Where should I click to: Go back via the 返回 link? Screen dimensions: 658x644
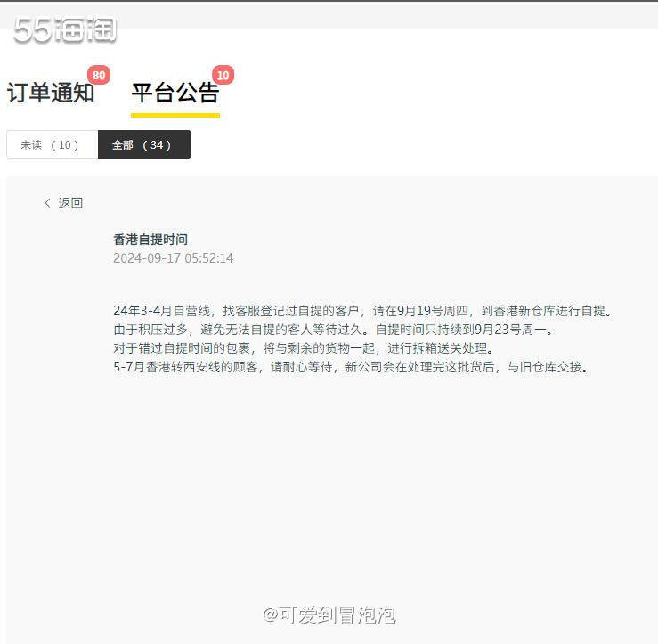coord(70,203)
